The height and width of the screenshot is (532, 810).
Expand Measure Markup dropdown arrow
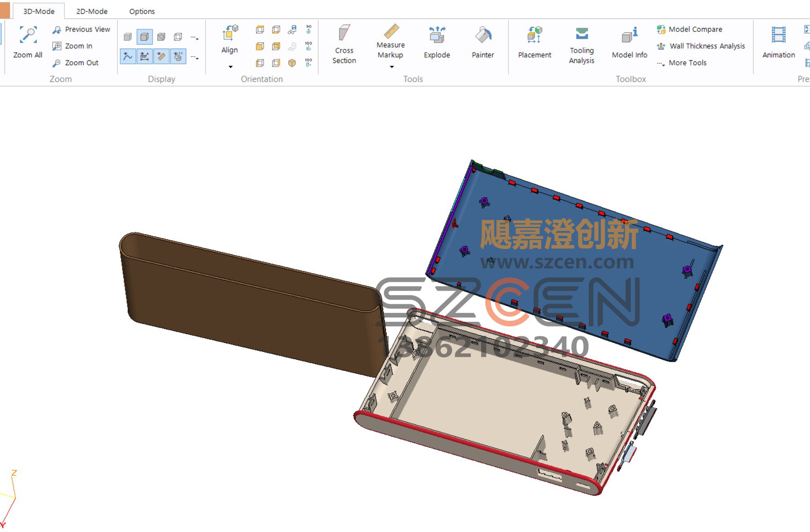pyautogui.click(x=391, y=67)
